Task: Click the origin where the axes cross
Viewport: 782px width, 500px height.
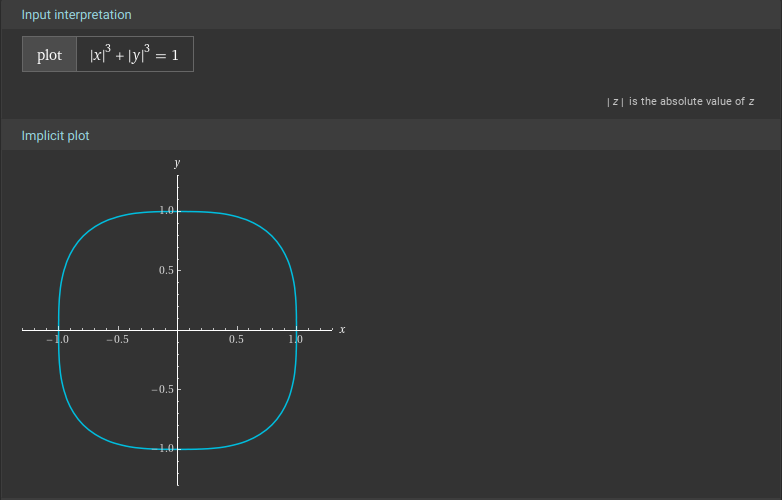Action: [x=178, y=330]
